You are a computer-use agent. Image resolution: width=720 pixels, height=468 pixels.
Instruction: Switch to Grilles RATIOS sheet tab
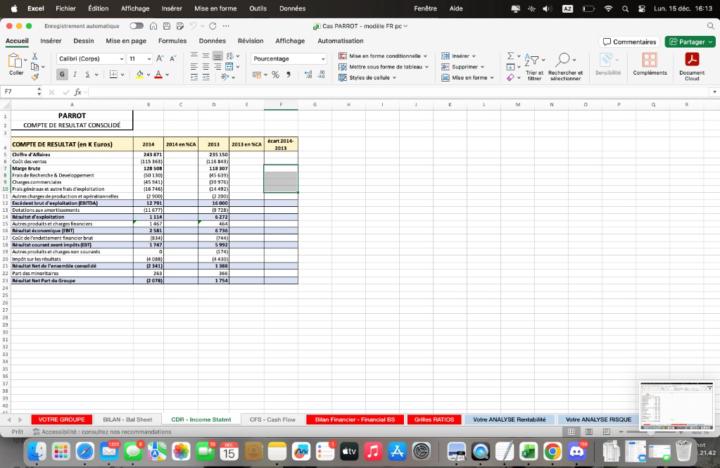pyautogui.click(x=434, y=419)
